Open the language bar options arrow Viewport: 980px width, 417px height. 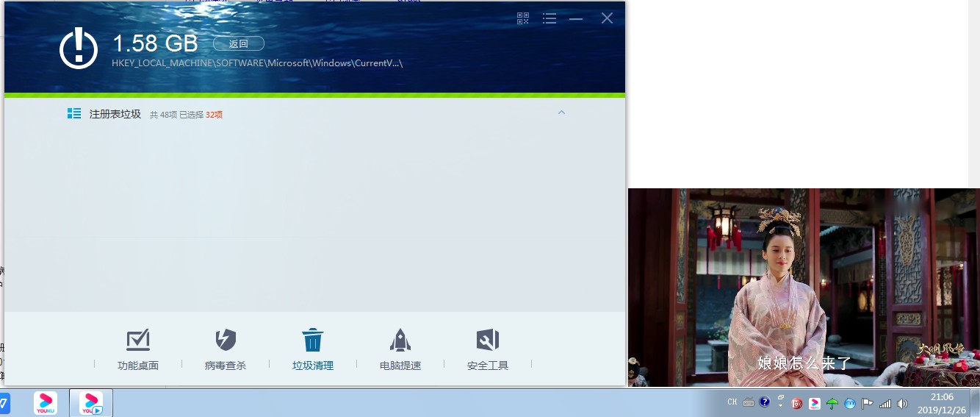pyautogui.click(x=781, y=407)
